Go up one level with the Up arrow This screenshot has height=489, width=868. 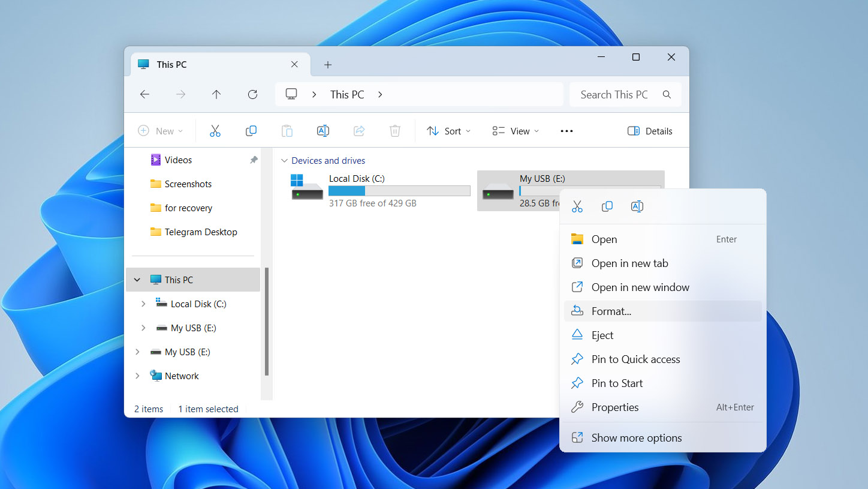(216, 94)
